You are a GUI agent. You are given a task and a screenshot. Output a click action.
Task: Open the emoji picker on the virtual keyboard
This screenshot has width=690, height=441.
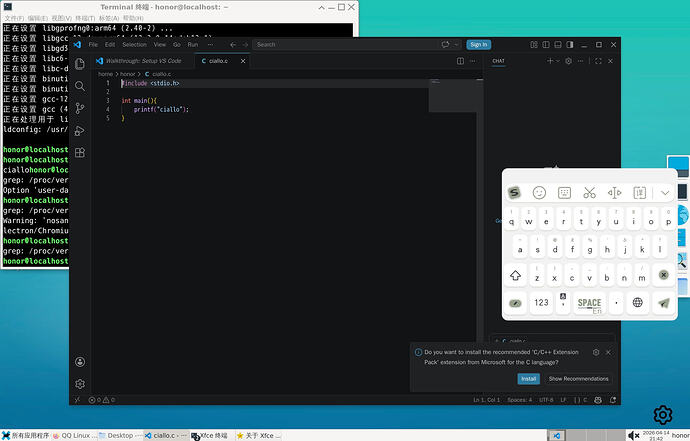point(539,192)
